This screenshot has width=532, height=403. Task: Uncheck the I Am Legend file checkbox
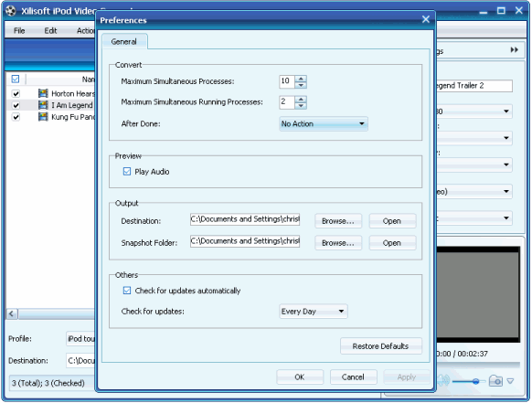[x=16, y=105]
